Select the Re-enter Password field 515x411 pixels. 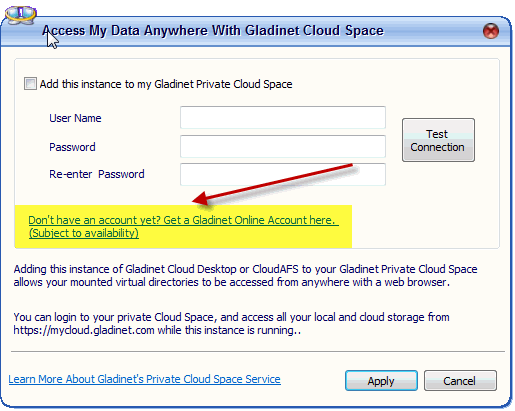click(x=283, y=174)
